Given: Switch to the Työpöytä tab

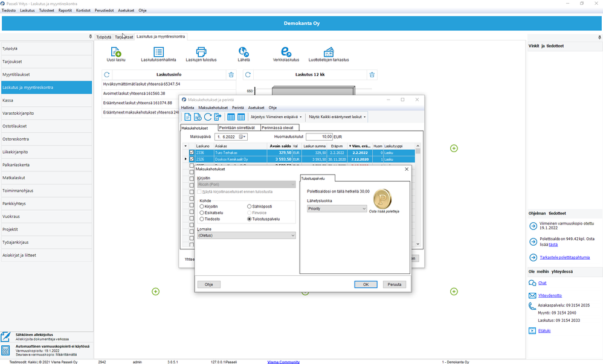Looking at the screenshot, I should click(103, 37).
